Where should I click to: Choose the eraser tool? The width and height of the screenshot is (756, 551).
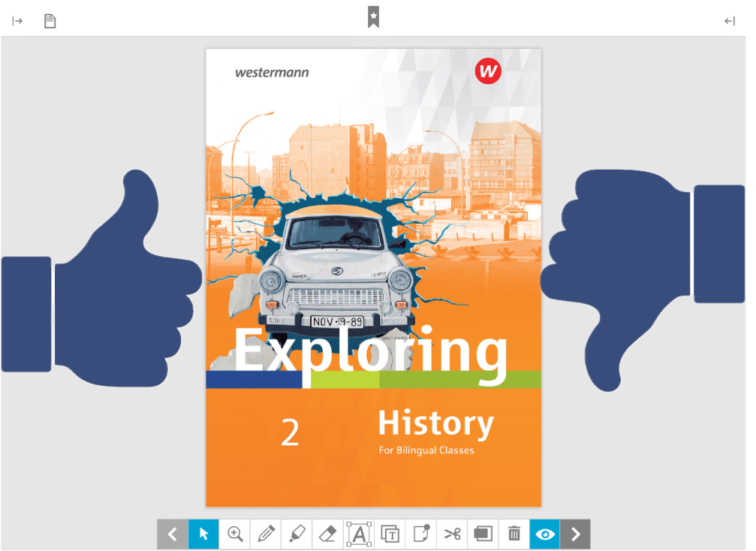pos(328,534)
